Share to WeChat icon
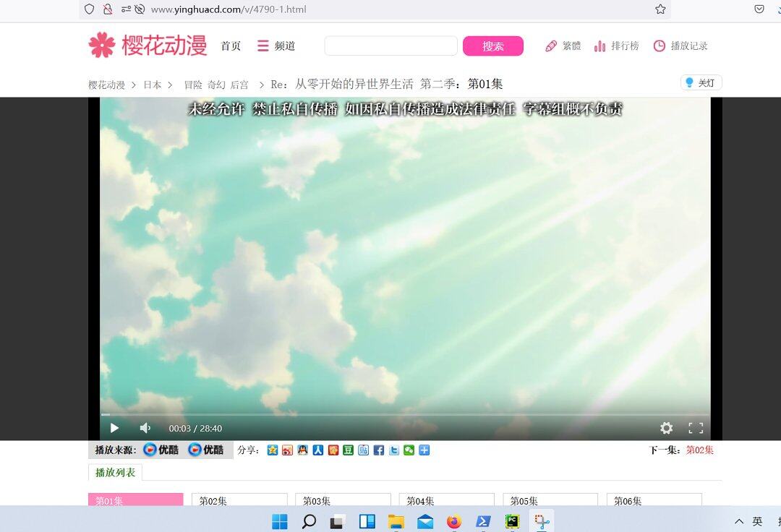 point(409,450)
